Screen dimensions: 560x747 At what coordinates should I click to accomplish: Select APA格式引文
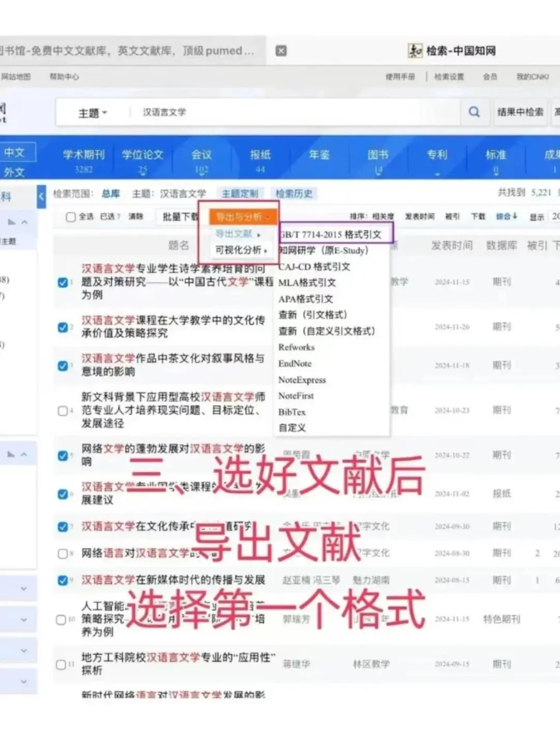click(x=305, y=299)
